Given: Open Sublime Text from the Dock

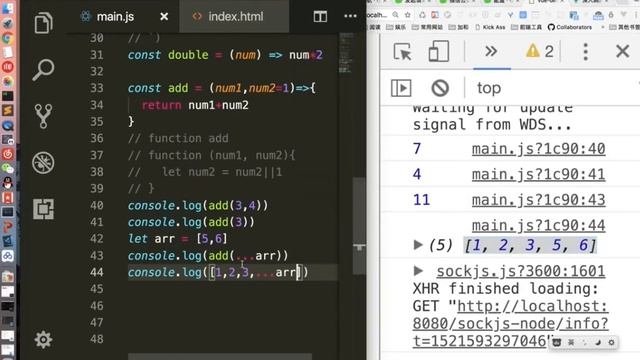Looking at the screenshot, I should (x=7, y=111).
